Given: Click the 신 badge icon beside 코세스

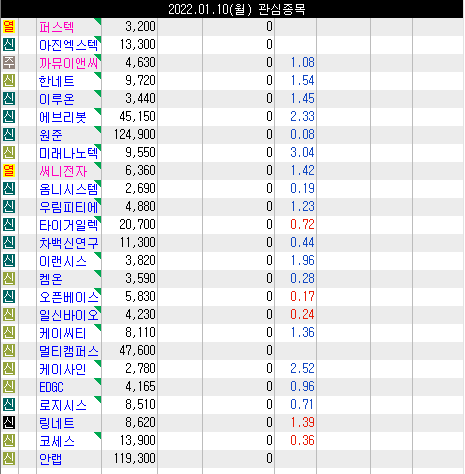Looking at the screenshot, I should (x=9, y=441).
